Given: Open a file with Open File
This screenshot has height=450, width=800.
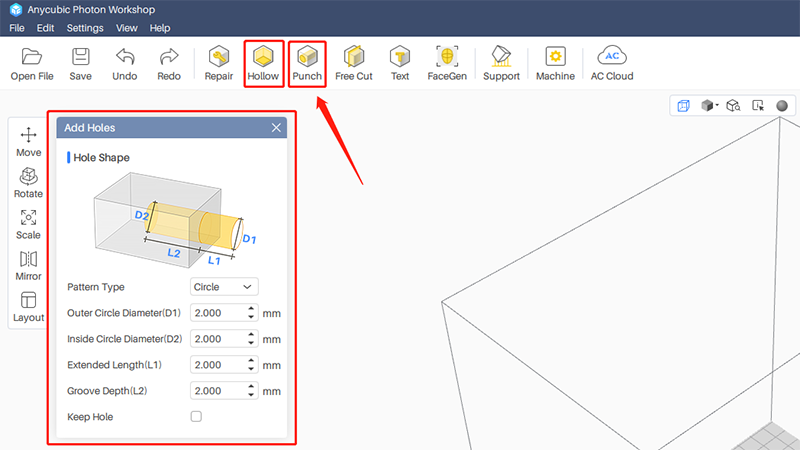Looking at the screenshot, I should click(32, 64).
